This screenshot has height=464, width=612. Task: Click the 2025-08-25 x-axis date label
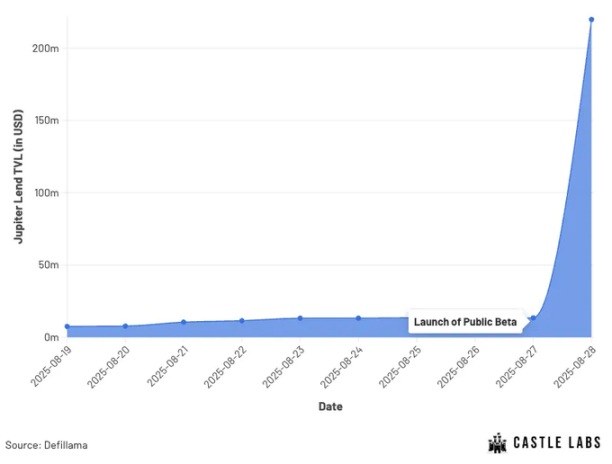tap(400, 366)
